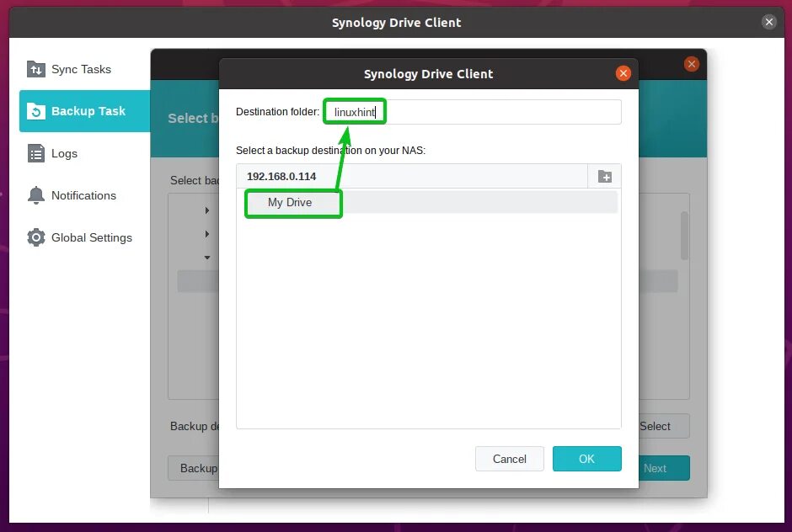Confirm the destination with the OK button
The image size is (792, 532).
587,459
